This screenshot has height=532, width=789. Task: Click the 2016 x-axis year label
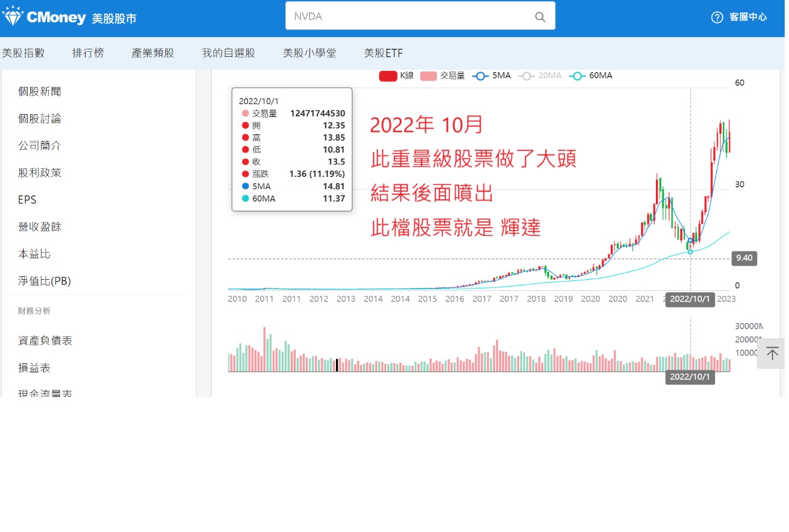[x=455, y=299]
